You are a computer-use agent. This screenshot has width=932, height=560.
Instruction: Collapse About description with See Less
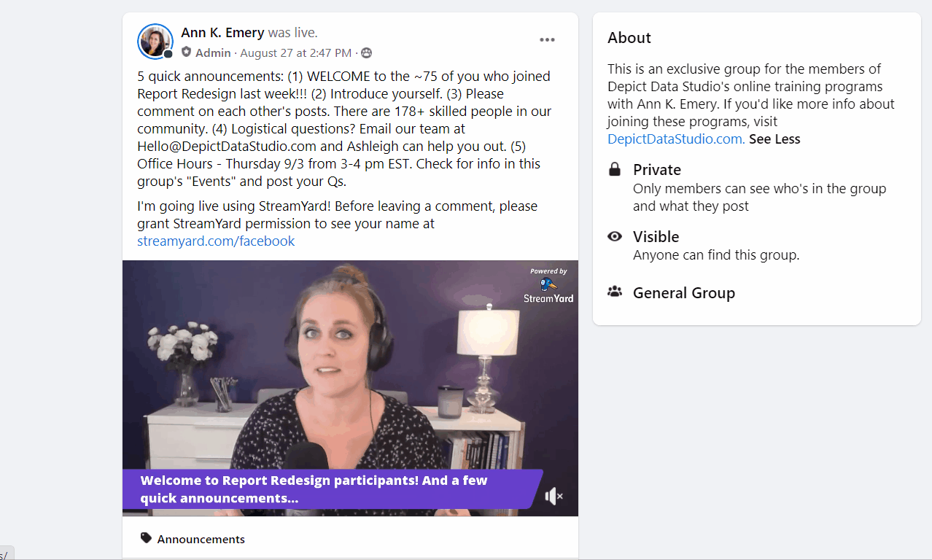[x=774, y=139]
